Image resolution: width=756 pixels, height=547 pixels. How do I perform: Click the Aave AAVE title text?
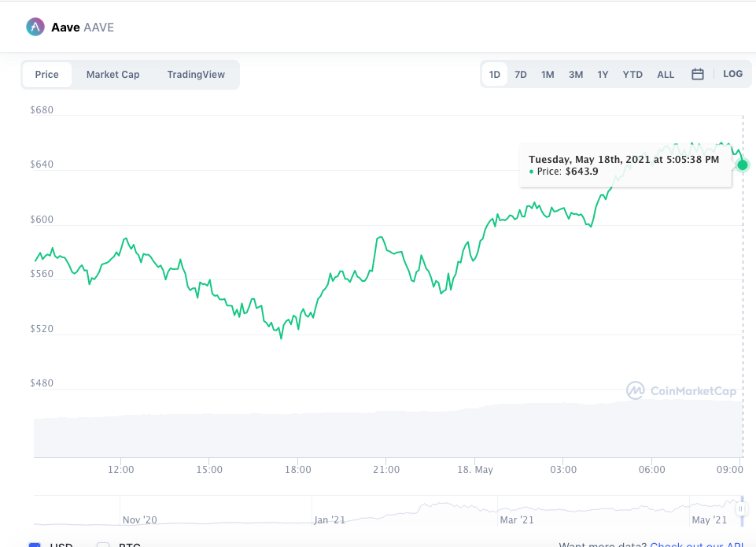pos(83,28)
